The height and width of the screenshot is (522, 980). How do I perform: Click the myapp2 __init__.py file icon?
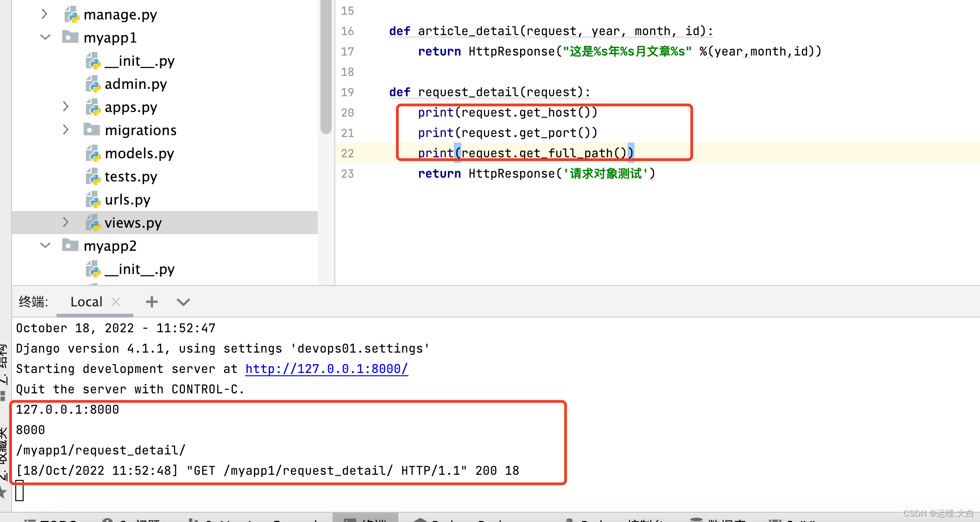(x=93, y=269)
